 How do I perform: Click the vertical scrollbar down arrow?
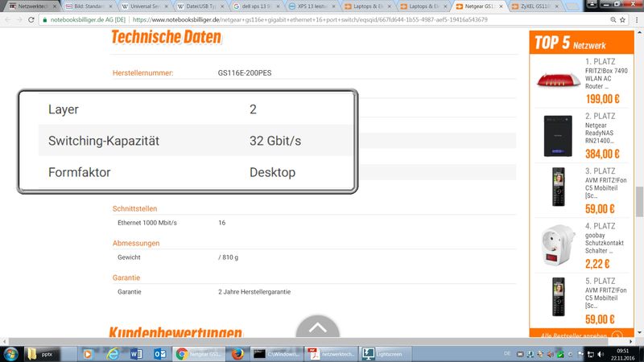639,333
